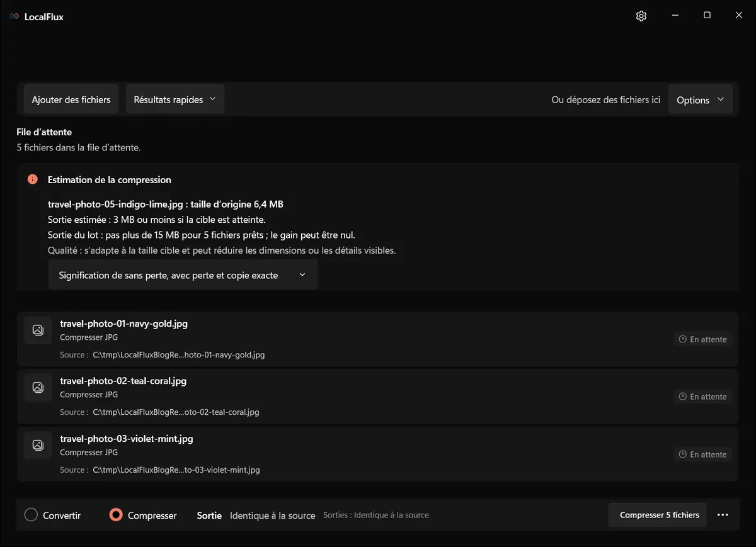Image resolution: width=756 pixels, height=547 pixels.
Task: Expand Signification de sans perte explanation
Action: pos(183,275)
